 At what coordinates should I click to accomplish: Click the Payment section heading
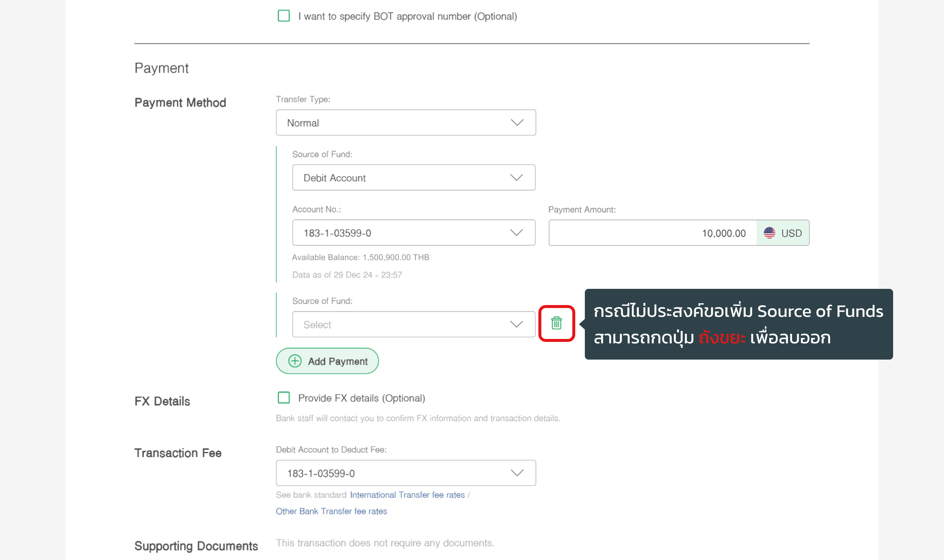click(161, 68)
